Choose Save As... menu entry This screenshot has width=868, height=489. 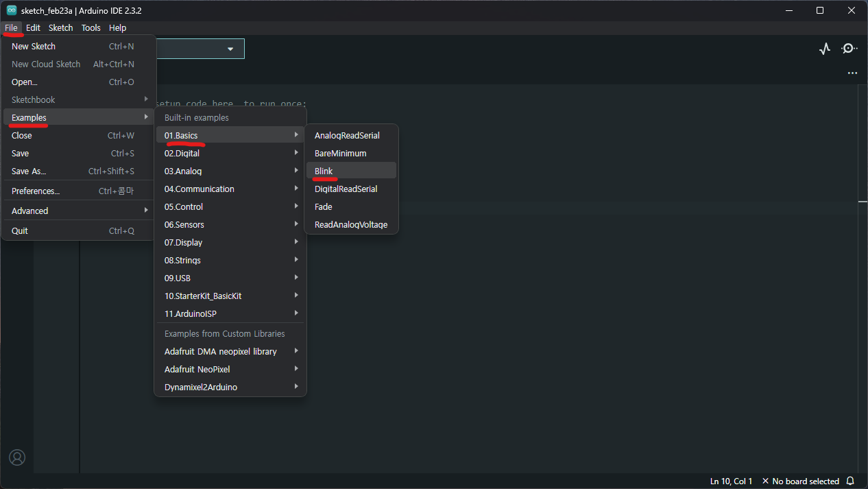[x=79, y=171]
